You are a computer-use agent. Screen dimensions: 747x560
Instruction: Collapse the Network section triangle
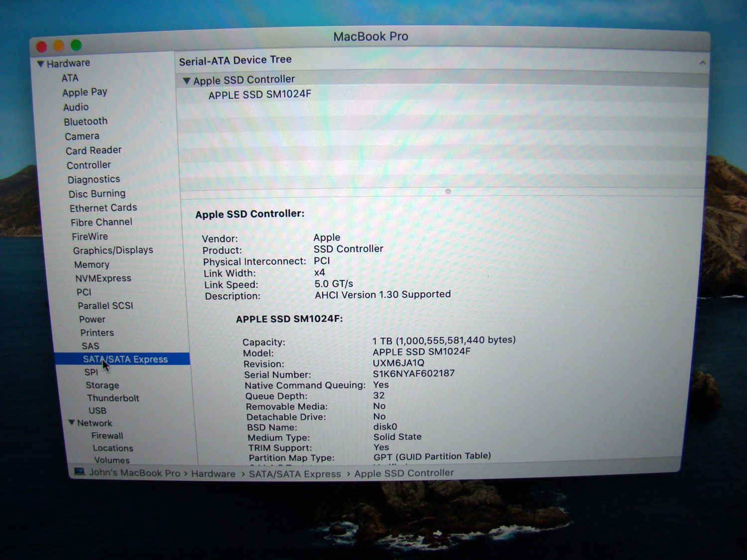(72, 423)
